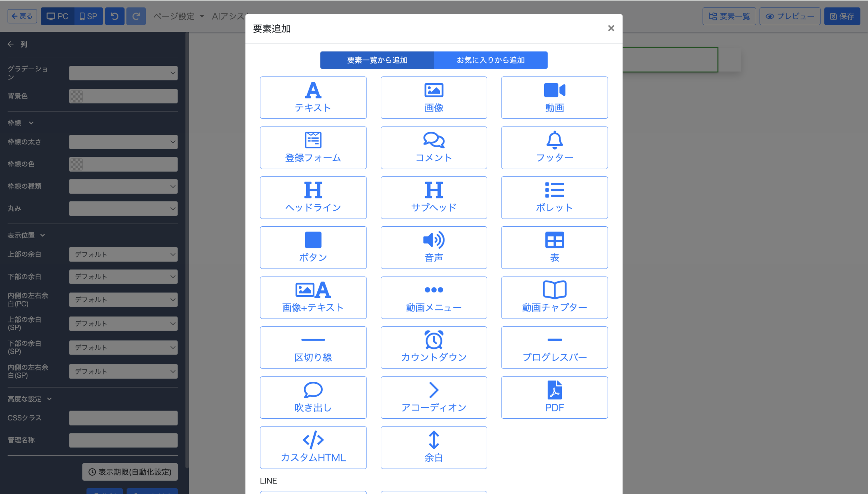
Task: Switch to お気に入りから追加 tab
Action: click(490, 60)
